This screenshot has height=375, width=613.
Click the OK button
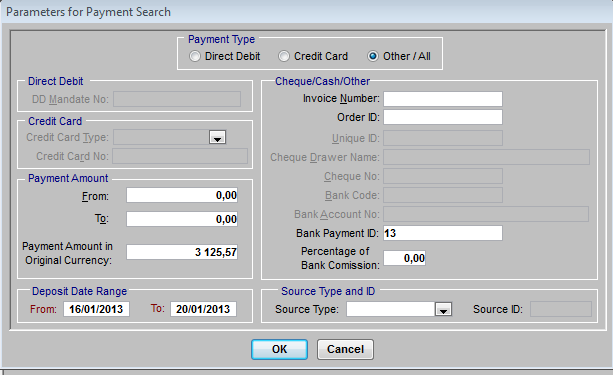(x=279, y=349)
